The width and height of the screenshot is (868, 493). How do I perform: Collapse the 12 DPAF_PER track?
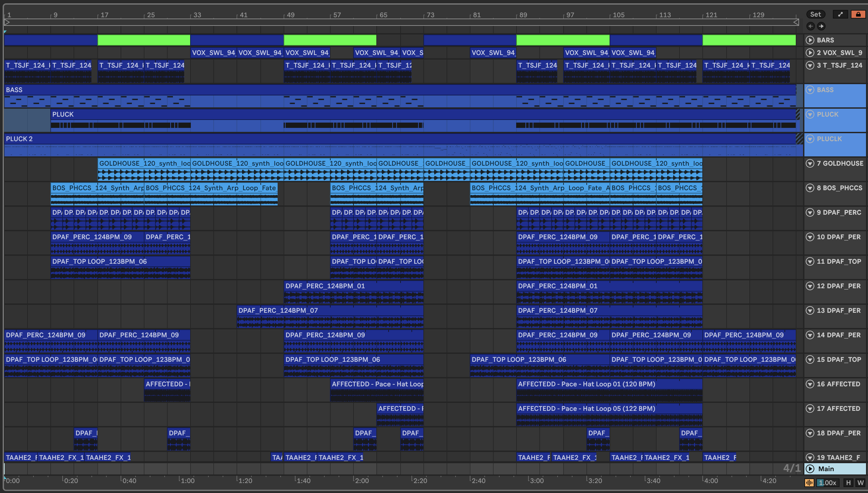pyautogui.click(x=810, y=286)
